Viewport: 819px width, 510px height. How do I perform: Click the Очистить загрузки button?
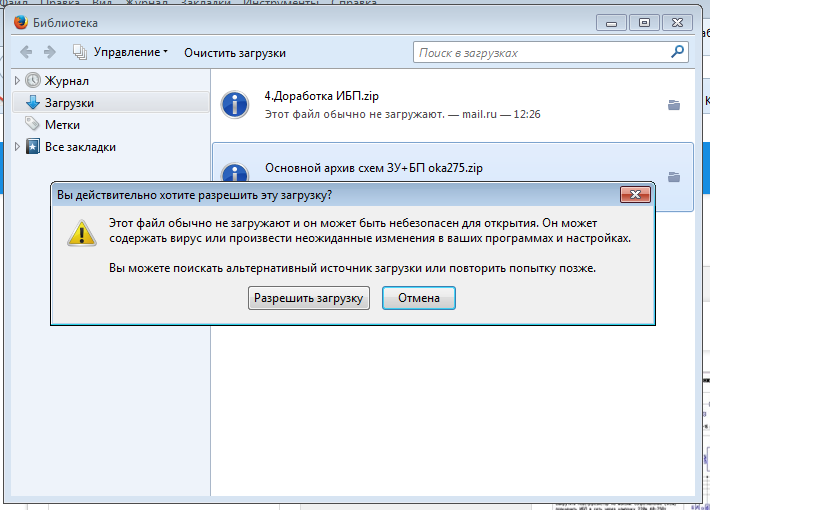tap(235, 52)
